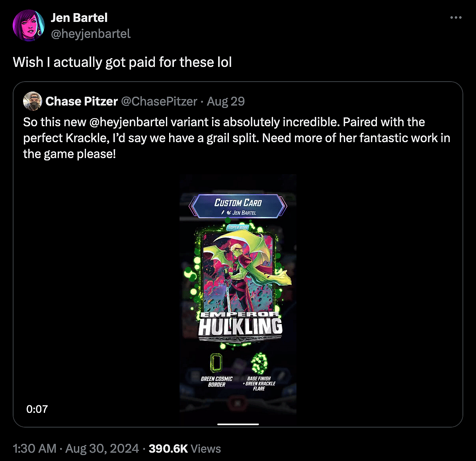Click Jen Bartel's profile avatar
This screenshot has height=461, width=476.
[28, 25]
